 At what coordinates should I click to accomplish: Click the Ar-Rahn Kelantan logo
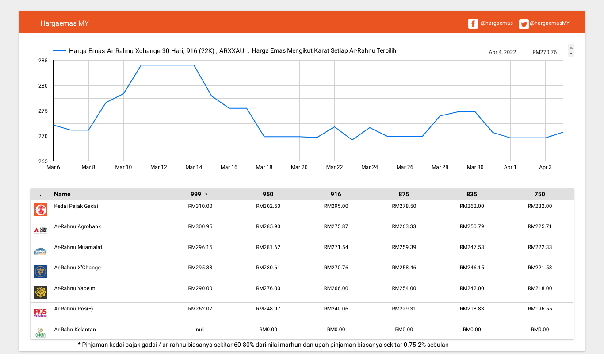click(40, 333)
